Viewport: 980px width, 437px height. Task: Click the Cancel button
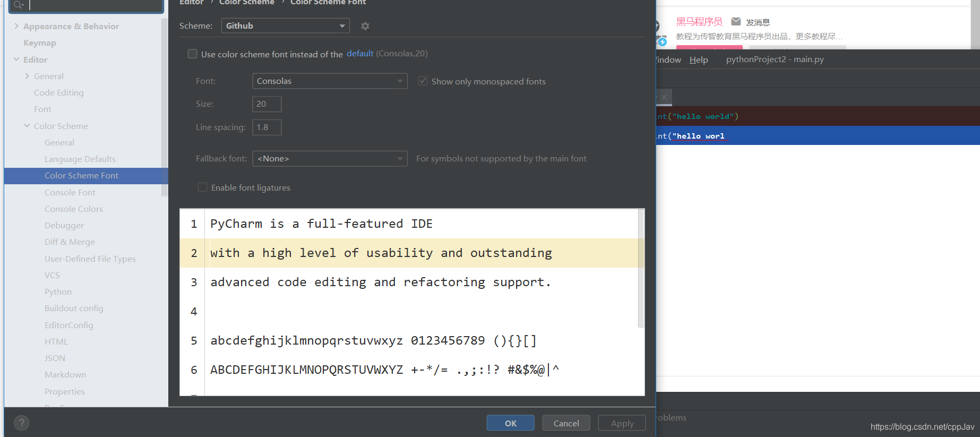click(566, 423)
